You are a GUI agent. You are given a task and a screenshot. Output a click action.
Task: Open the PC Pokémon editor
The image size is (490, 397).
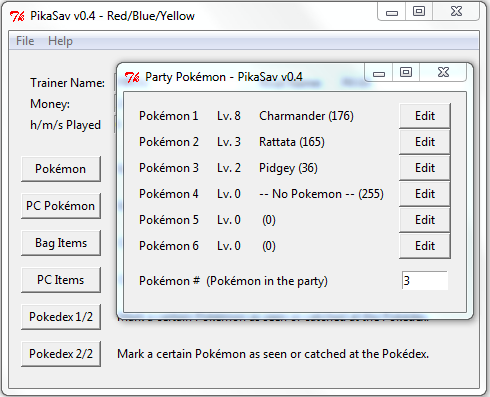pos(61,206)
